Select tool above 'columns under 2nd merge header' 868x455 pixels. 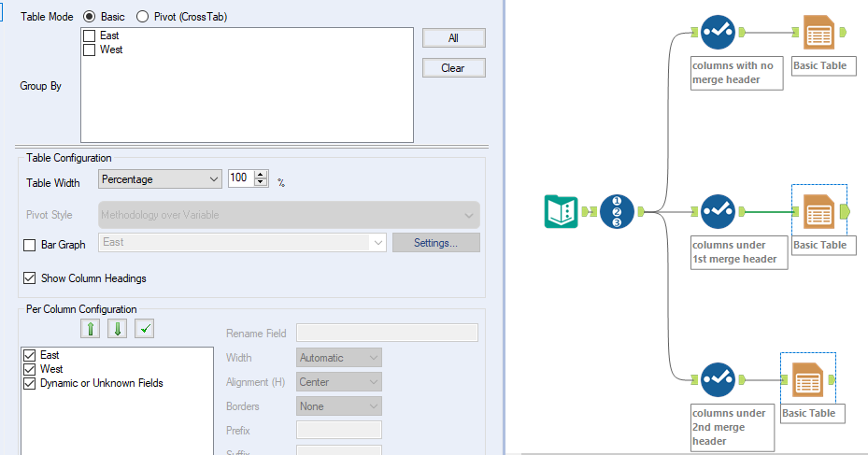pyautogui.click(x=718, y=379)
